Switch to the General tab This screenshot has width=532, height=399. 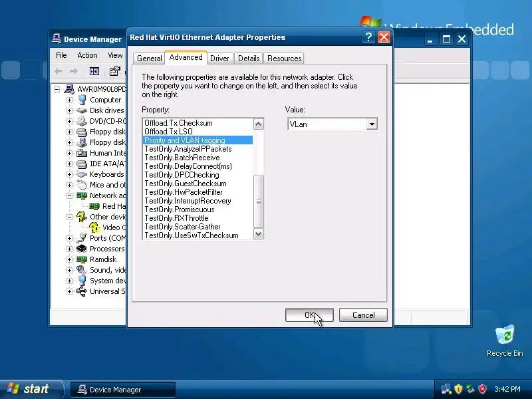[x=149, y=59]
